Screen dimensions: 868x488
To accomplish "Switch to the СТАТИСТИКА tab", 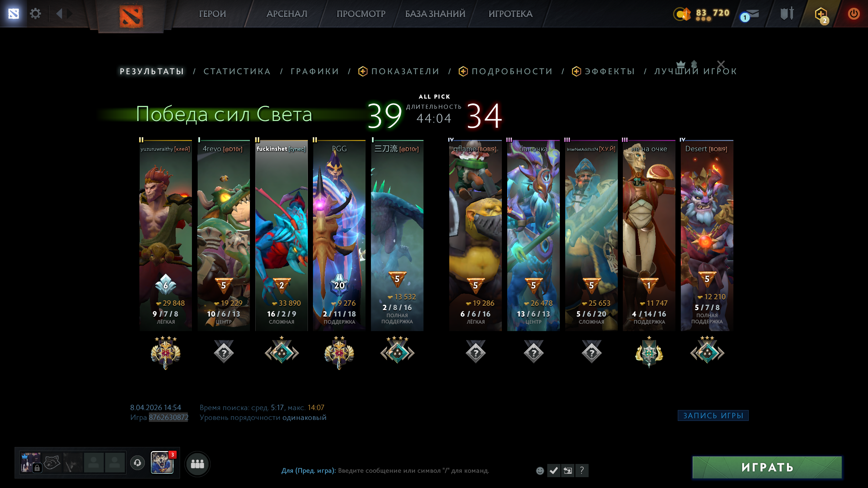I will 237,71.
